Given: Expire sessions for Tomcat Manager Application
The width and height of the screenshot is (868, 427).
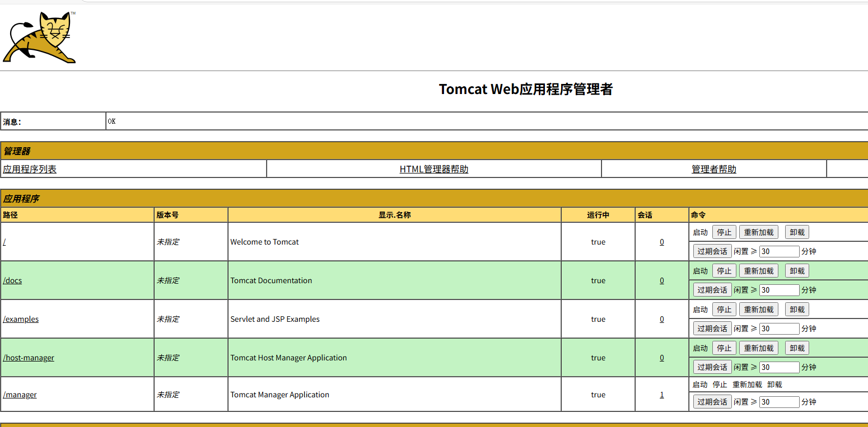Looking at the screenshot, I should point(712,402).
